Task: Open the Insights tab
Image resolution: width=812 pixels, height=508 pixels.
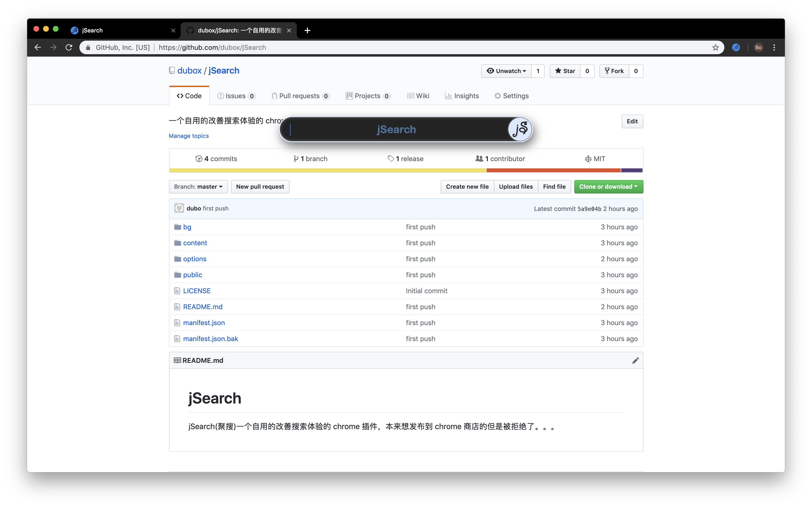Action: (x=462, y=96)
